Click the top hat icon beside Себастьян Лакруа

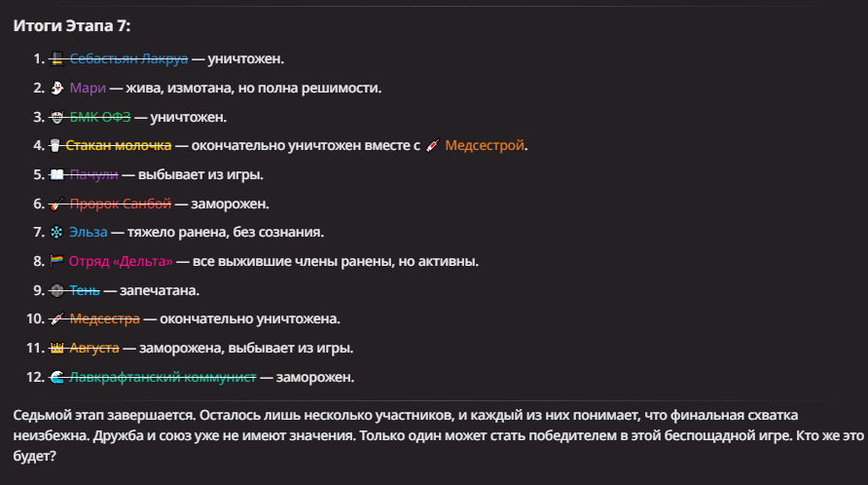click(x=57, y=58)
